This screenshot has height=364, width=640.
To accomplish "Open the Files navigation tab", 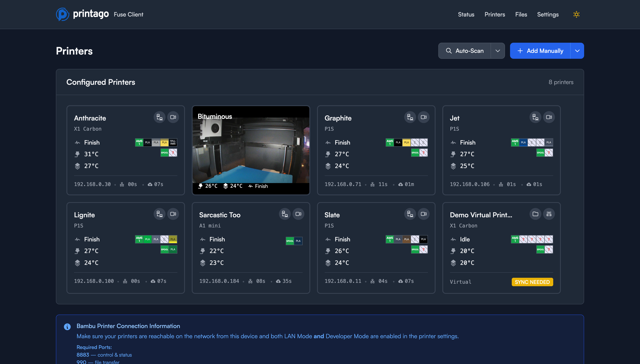I will pyautogui.click(x=521, y=15).
